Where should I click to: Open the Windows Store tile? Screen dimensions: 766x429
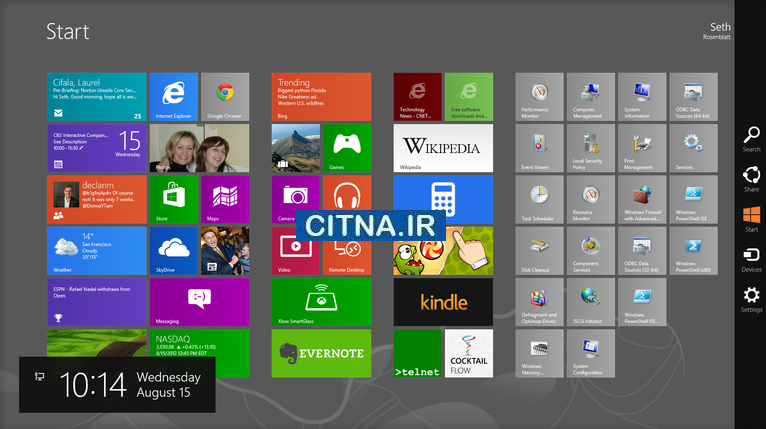(173, 199)
